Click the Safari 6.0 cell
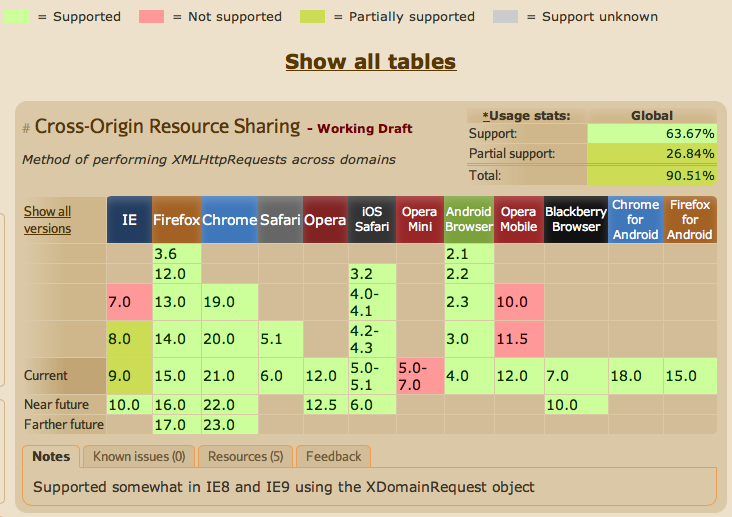Viewport: 732px width, 517px height. (x=280, y=376)
